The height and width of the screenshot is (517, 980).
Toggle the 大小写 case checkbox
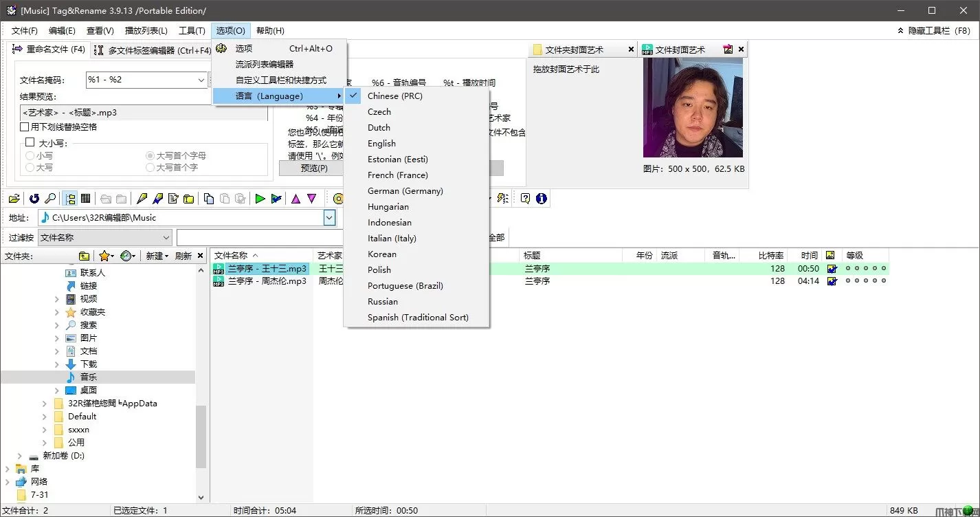tap(30, 142)
